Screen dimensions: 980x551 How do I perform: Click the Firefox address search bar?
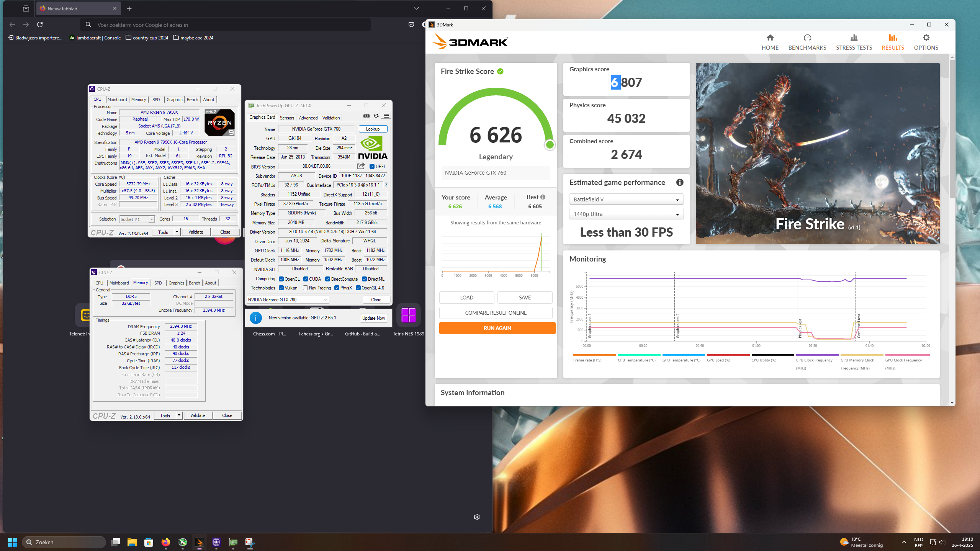coord(226,25)
